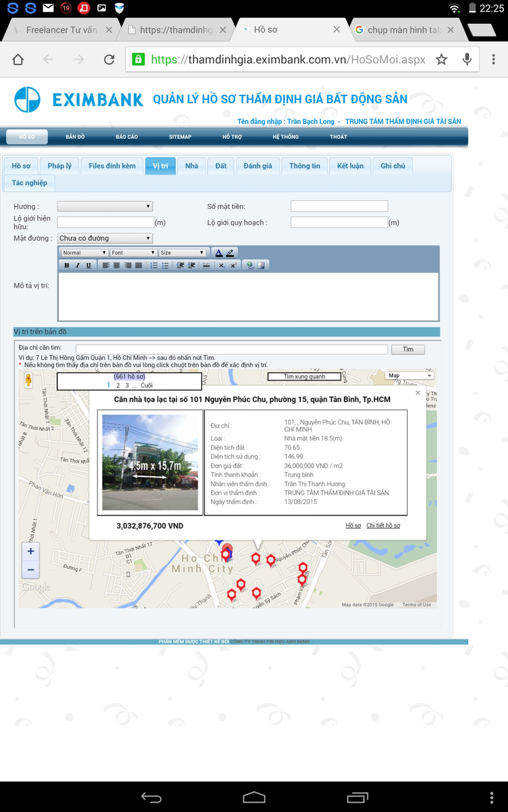508x812 pixels.
Task: Pick text highlight color in editor
Action: pos(230,253)
